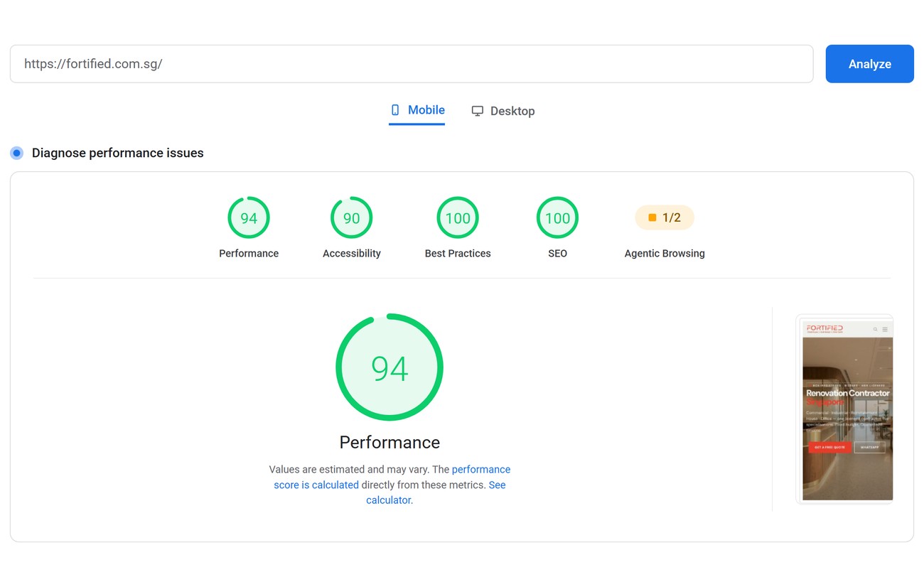Click the large Performance title text
The width and height of the screenshot is (924, 587).
[x=390, y=442]
